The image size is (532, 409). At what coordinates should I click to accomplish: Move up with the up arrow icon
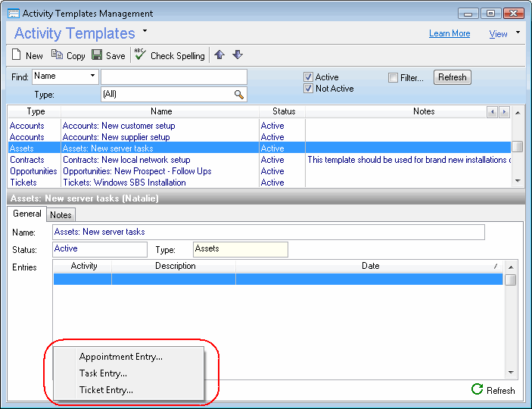tap(219, 55)
